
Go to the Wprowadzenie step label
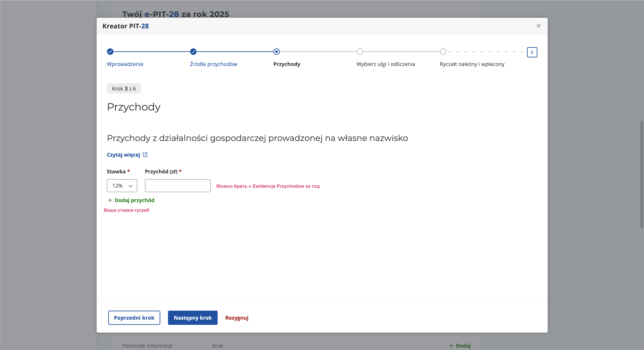click(125, 64)
